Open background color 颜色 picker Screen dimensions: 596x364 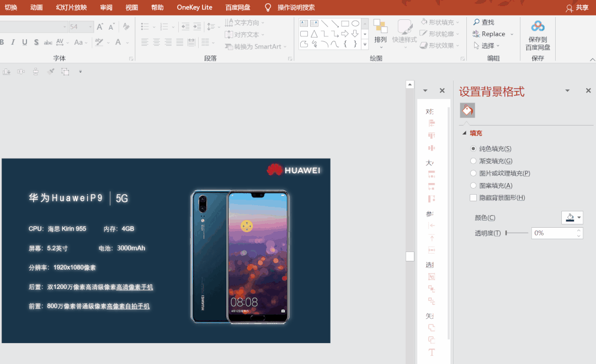click(x=572, y=218)
